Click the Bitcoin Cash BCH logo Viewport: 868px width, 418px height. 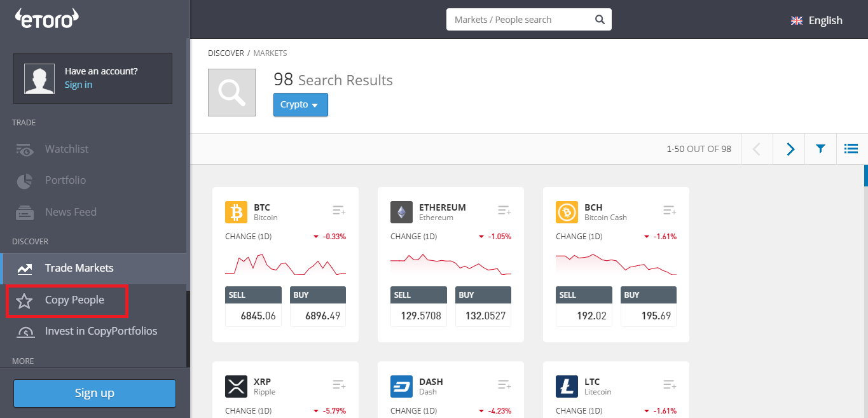[567, 212]
